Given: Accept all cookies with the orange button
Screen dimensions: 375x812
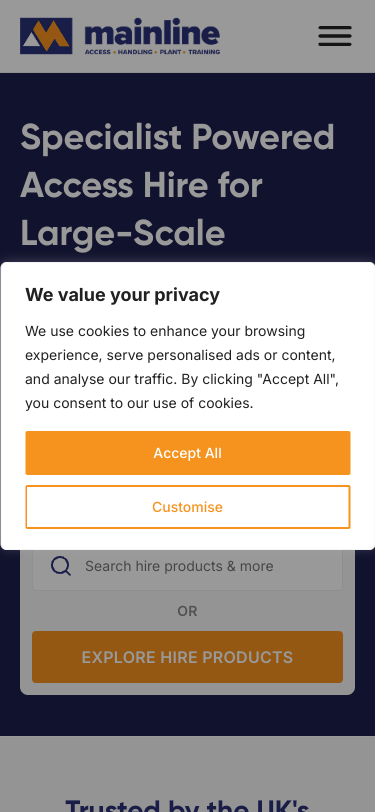Looking at the screenshot, I should 188,453.
